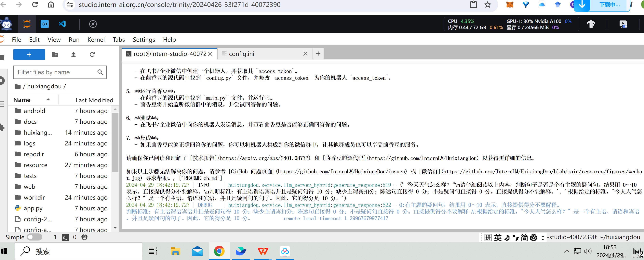Click the kernel hardware icon in status bar

pos(84,237)
